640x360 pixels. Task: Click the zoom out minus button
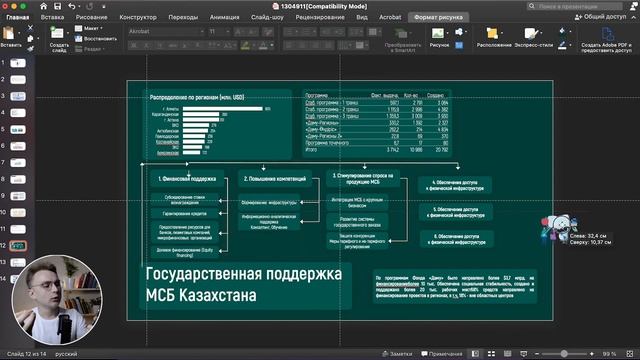(537, 354)
